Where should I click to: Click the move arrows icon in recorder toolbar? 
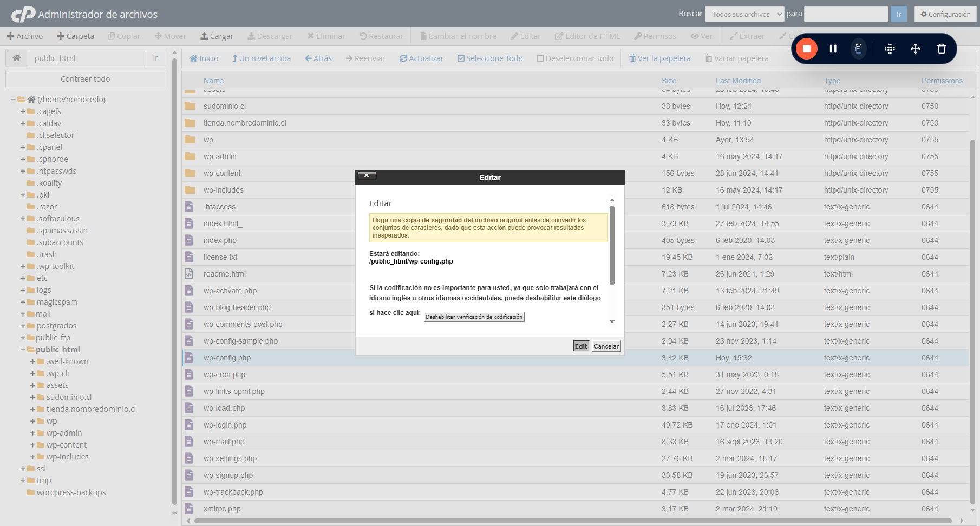pyautogui.click(x=915, y=49)
